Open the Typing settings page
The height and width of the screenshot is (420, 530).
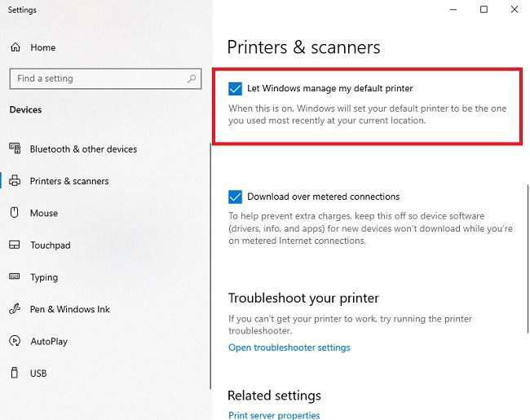click(44, 277)
